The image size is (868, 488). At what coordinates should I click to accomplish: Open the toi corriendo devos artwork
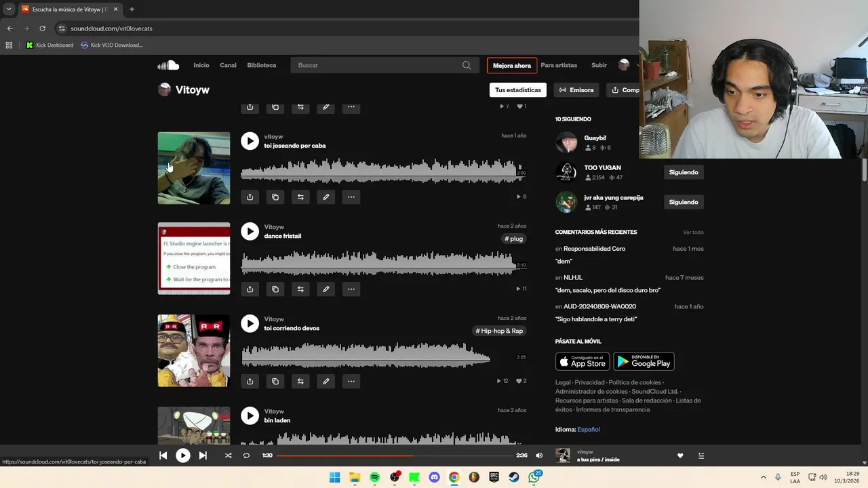coord(194,350)
